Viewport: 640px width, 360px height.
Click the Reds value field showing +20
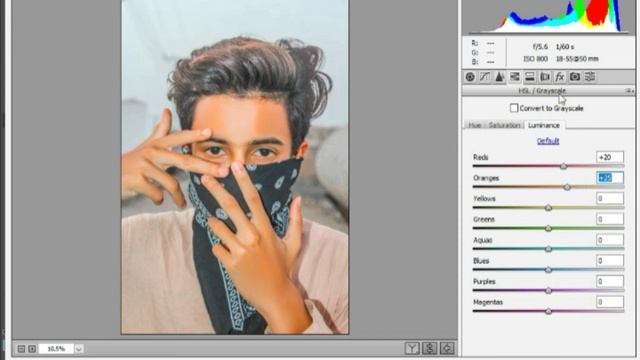tap(610, 157)
